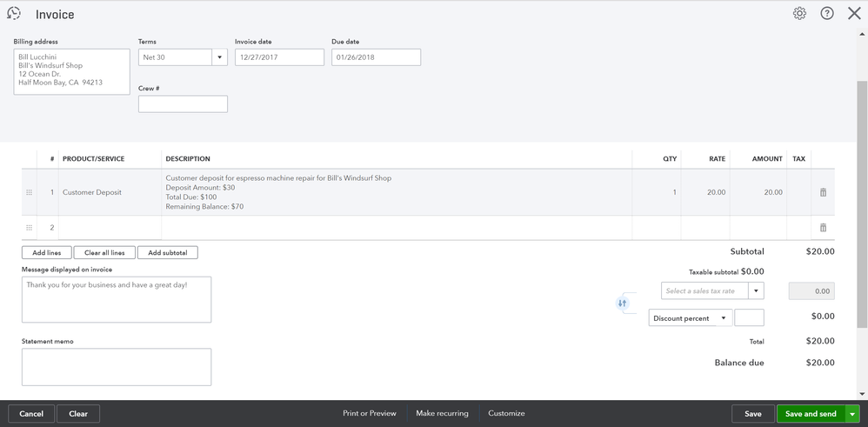Image resolution: width=868 pixels, height=427 pixels.
Task: Click the Due date field
Action: (377, 57)
